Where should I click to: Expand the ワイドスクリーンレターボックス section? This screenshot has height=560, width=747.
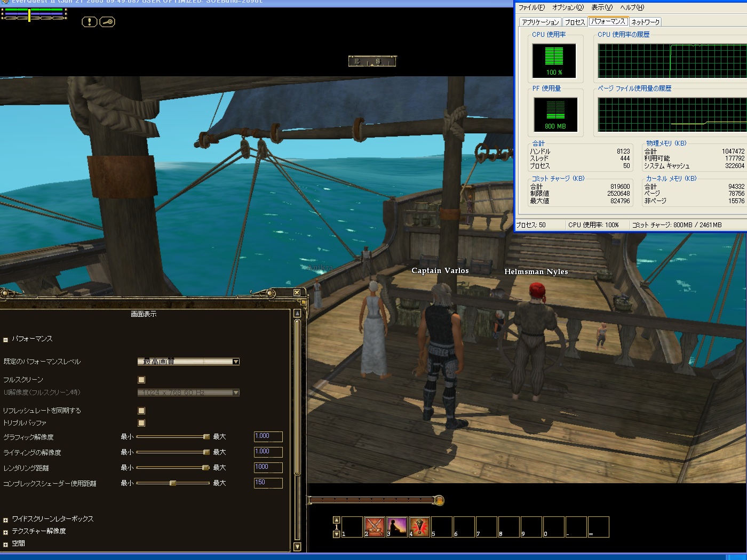pos(5,519)
